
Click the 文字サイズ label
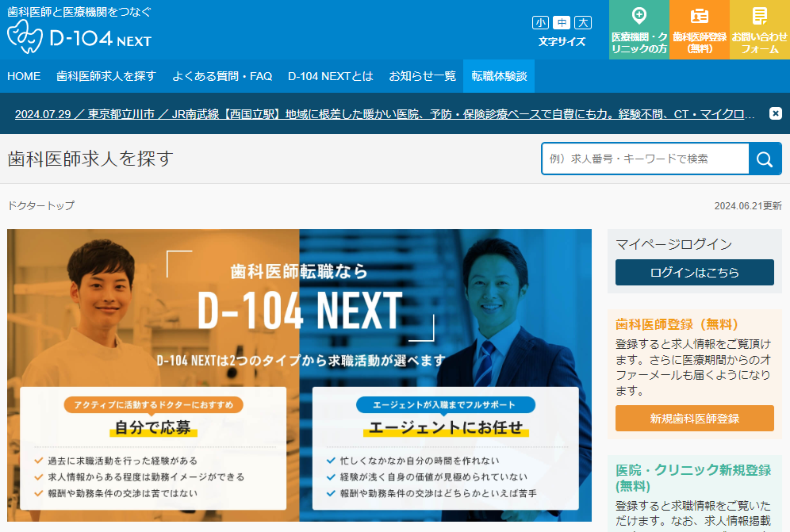562,42
